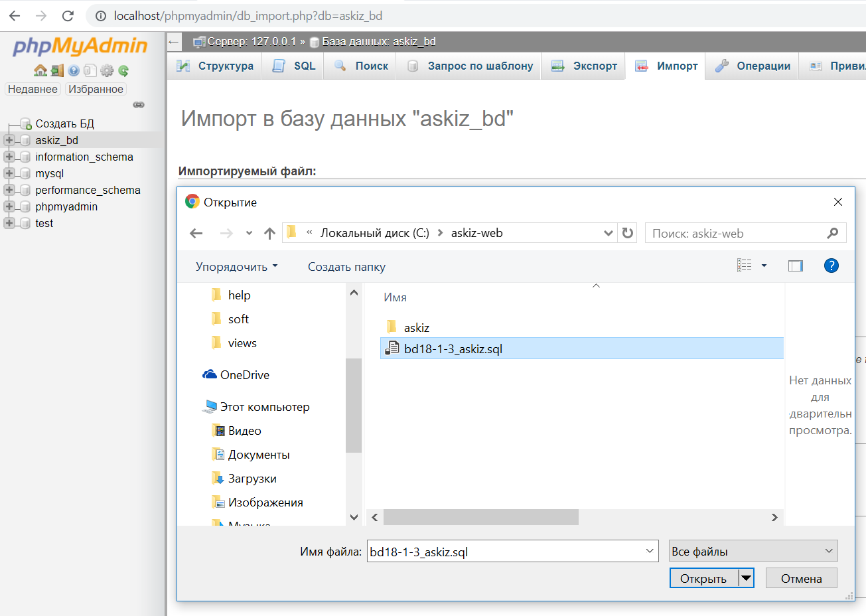Open the documentation pages icon in sidebar
This screenshot has height=616, width=866.
[90, 70]
